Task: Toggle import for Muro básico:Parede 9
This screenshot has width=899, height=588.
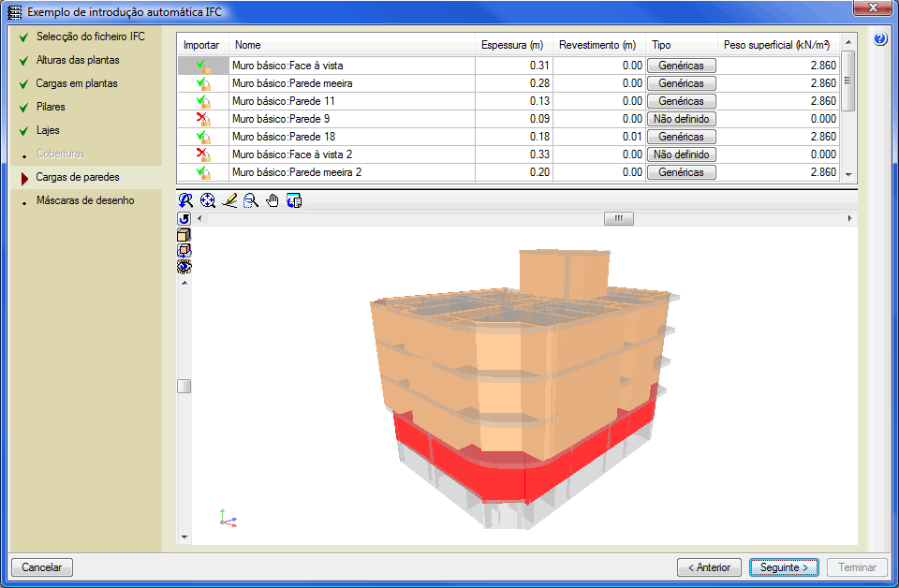Action: [203, 119]
